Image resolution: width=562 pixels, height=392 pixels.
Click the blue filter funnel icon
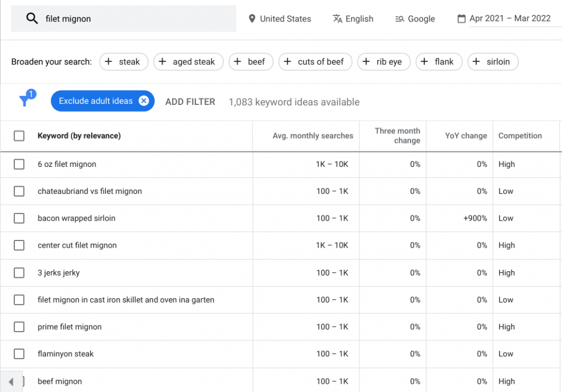[x=24, y=101]
